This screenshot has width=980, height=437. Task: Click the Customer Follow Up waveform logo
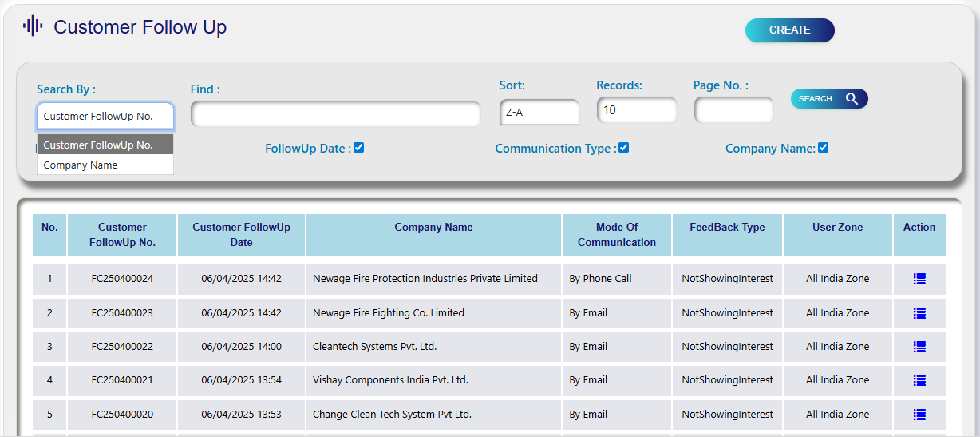(x=33, y=26)
